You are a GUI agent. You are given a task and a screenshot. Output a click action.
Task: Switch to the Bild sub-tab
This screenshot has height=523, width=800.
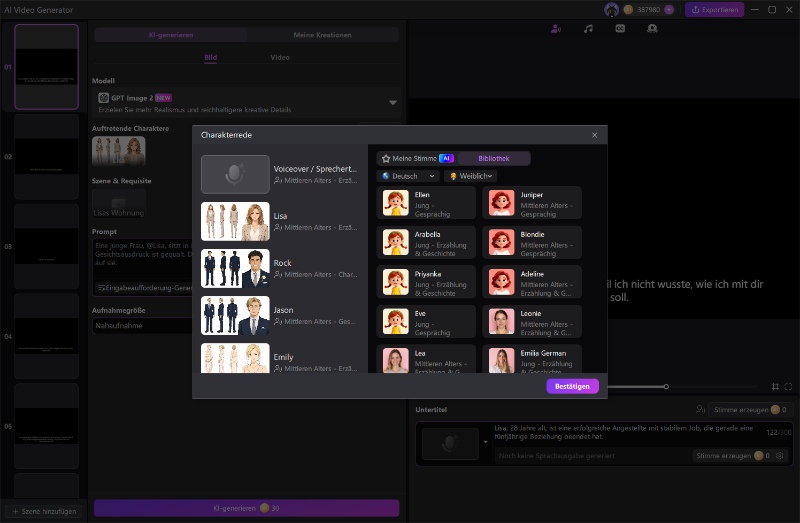(x=211, y=58)
